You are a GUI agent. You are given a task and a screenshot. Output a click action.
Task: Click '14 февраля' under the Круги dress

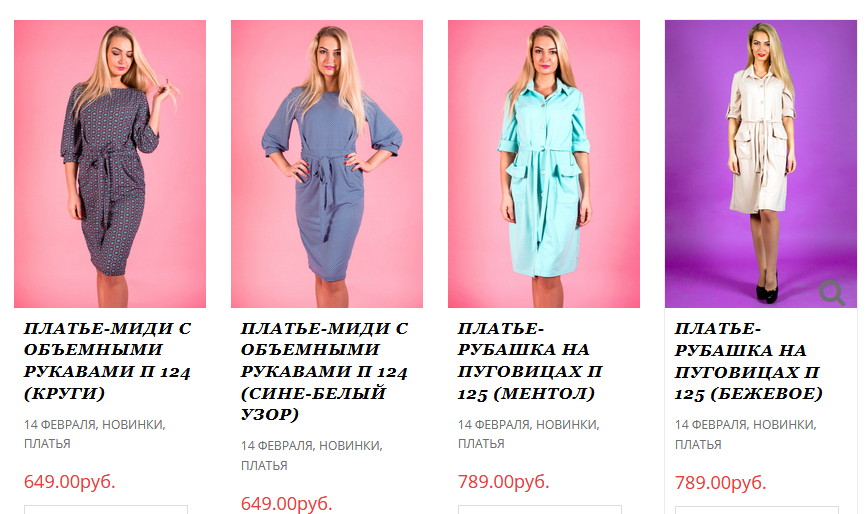pyautogui.click(x=60, y=424)
